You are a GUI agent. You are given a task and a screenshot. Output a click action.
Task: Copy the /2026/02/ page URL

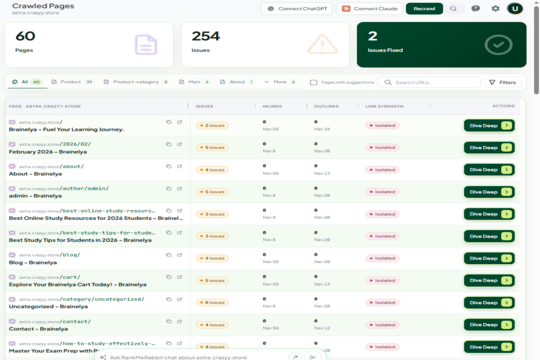click(x=169, y=144)
